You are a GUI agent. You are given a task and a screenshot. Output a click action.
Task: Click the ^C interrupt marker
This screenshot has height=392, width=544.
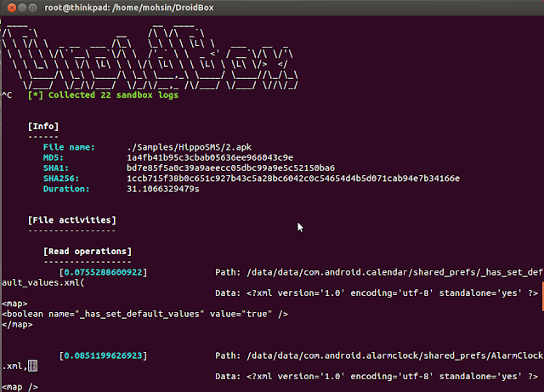(x=7, y=95)
